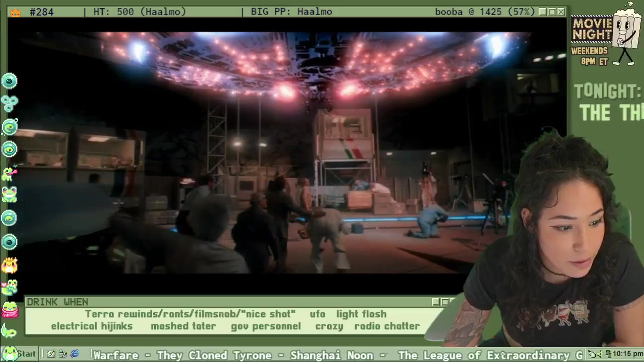Click the yellow crowned frog icon
The image size is (644, 362).
point(9,265)
